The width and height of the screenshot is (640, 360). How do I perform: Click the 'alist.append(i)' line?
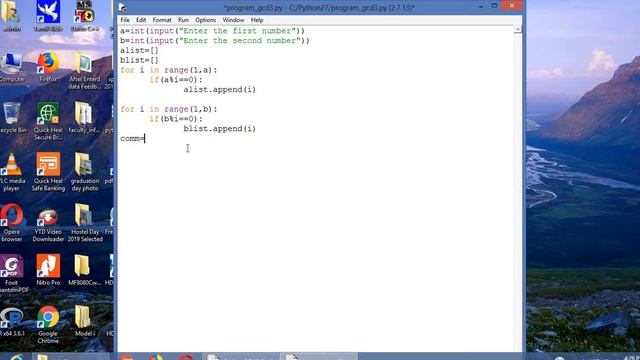[220, 90]
